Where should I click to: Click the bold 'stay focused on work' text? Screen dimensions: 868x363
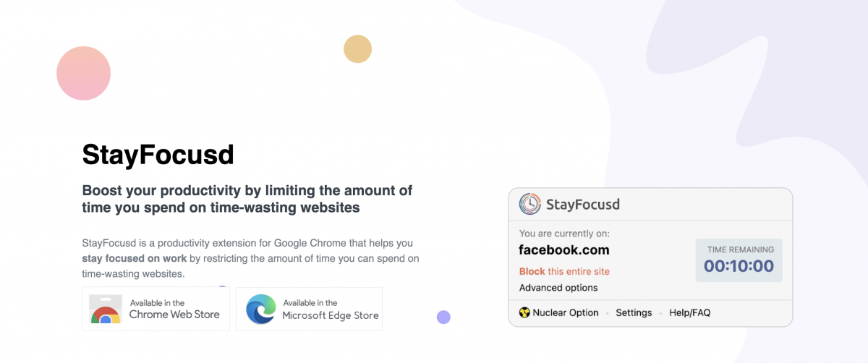(x=135, y=259)
